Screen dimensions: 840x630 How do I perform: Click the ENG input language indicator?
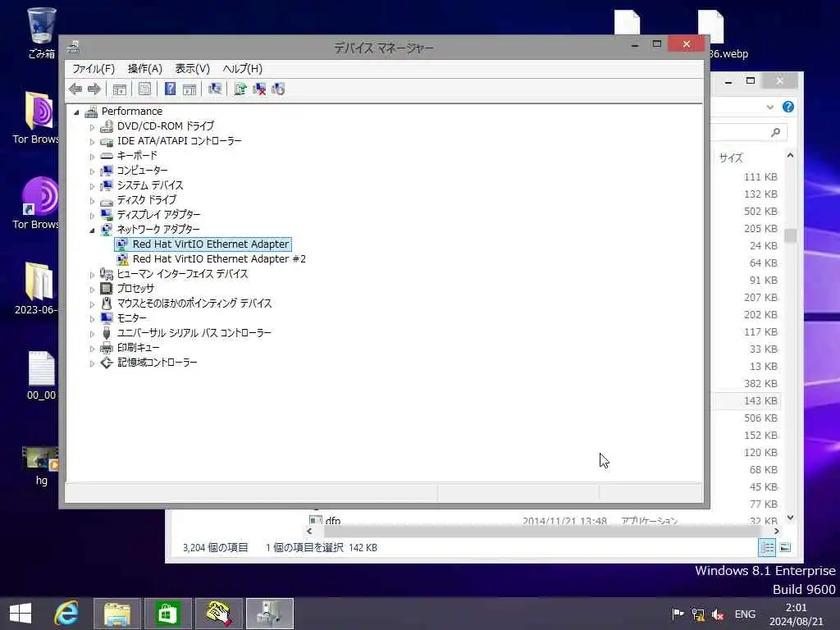point(745,614)
